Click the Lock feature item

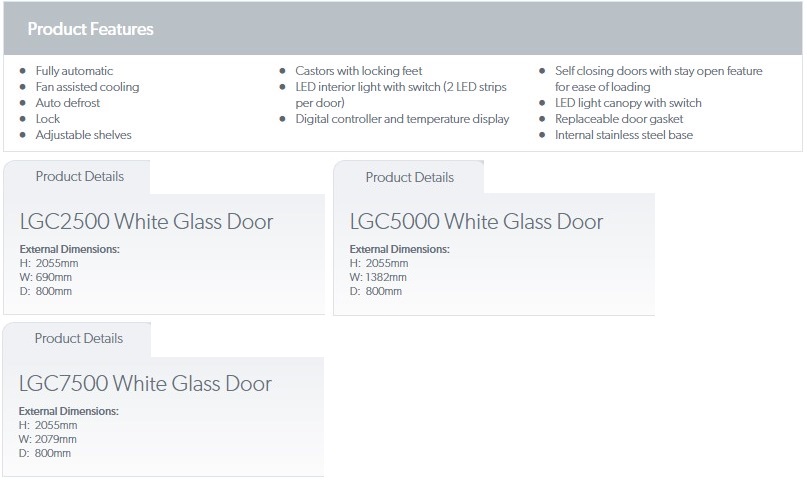(48, 119)
